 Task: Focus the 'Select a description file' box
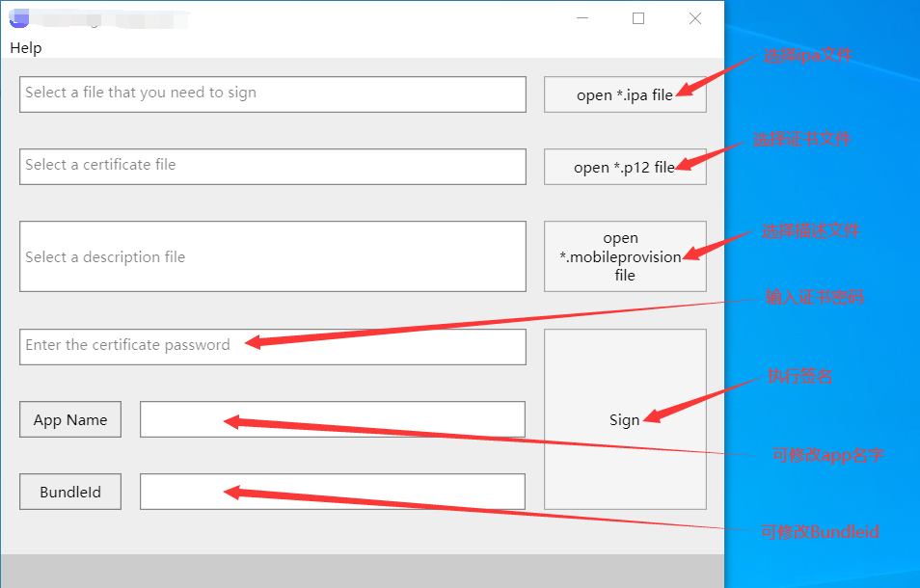click(x=272, y=256)
